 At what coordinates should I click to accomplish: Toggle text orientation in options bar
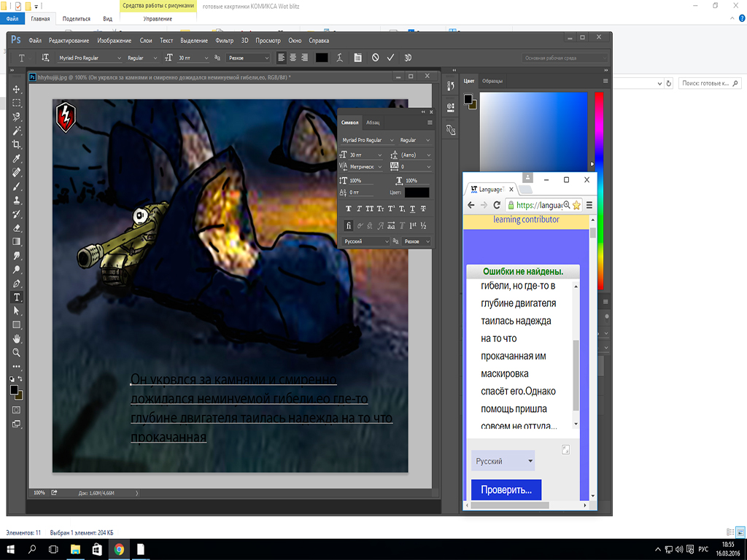coord(45,58)
